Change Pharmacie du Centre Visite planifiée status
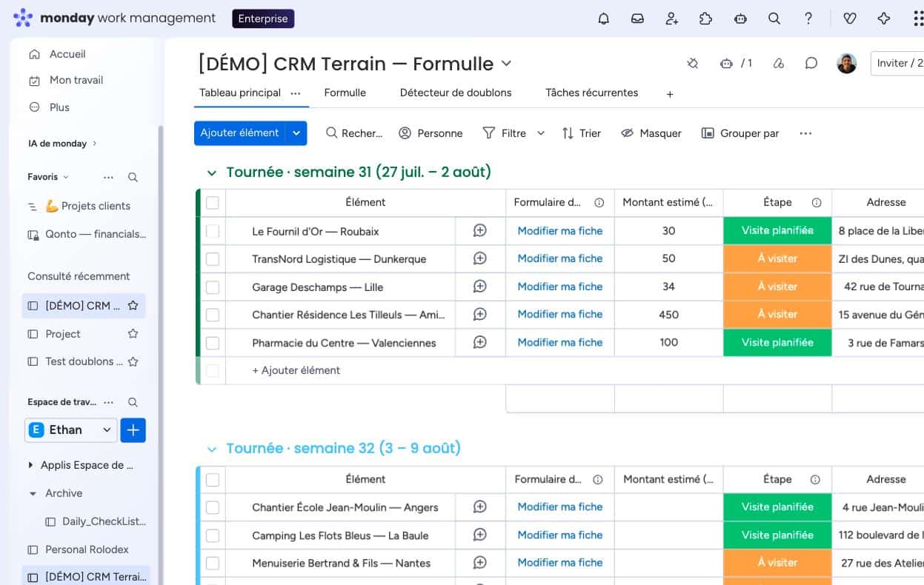Viewport: 924px width, 585px height. (777, 342)
